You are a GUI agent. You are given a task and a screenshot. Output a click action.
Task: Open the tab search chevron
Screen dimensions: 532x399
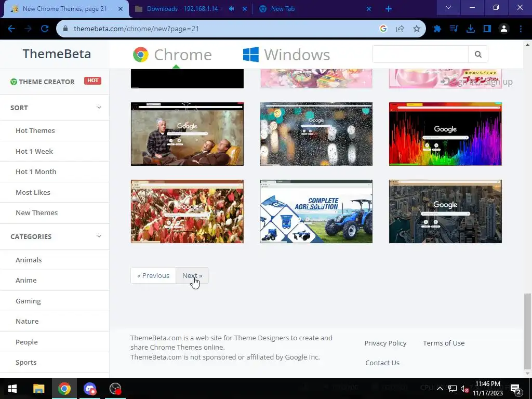[x=448, y=7]
